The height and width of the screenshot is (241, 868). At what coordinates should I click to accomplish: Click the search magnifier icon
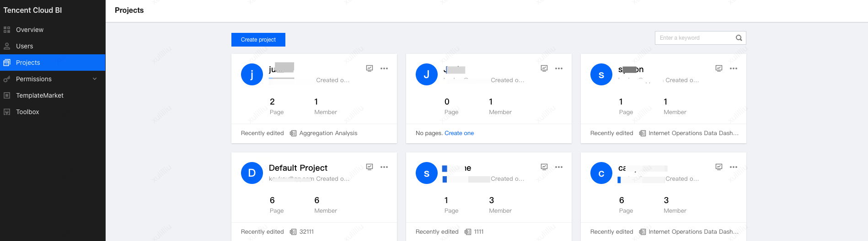739,38
